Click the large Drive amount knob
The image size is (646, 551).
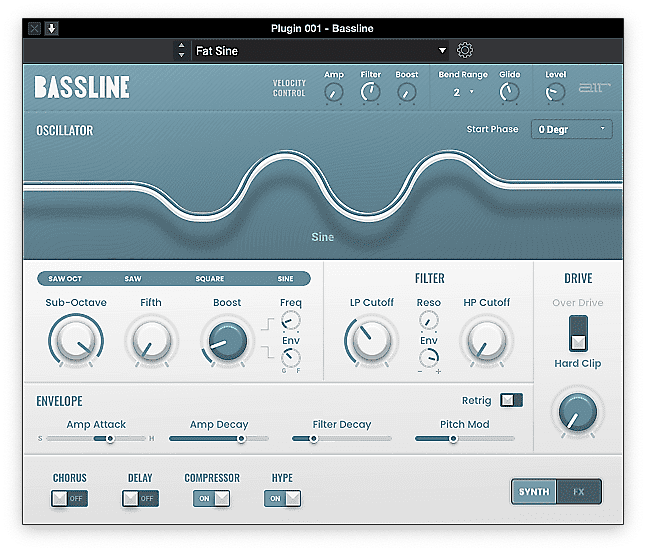pyautogui.click(x=578, y=412)
